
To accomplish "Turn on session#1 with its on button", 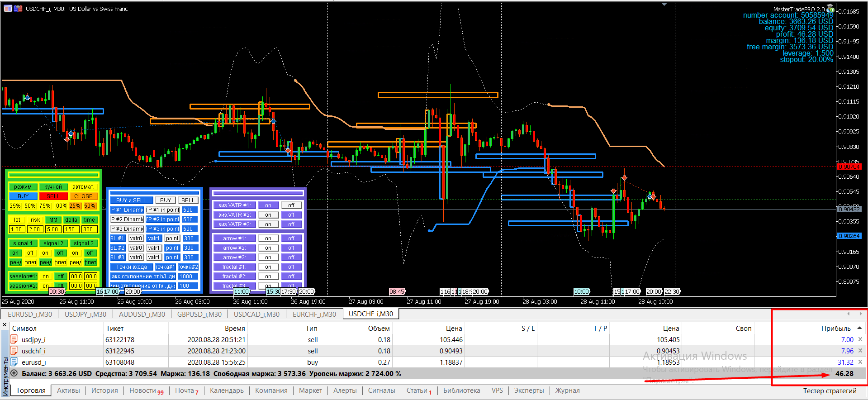I will point(45,276).
